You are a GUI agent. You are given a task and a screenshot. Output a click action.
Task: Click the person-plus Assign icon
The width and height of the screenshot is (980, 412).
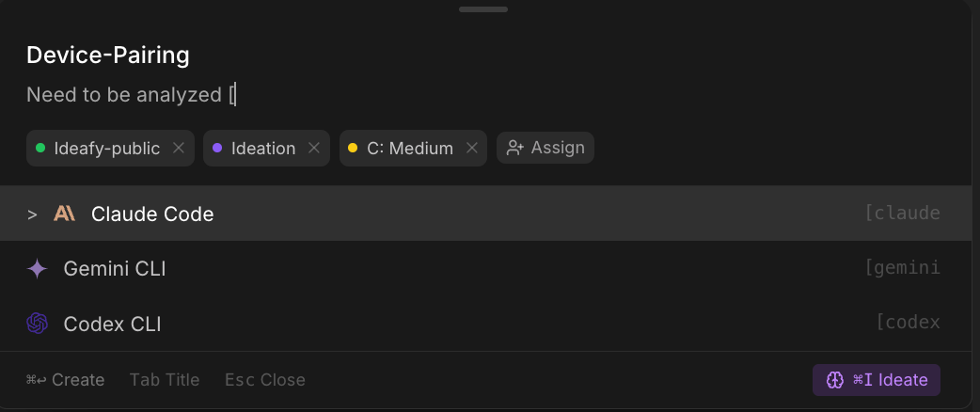[514, 148]
